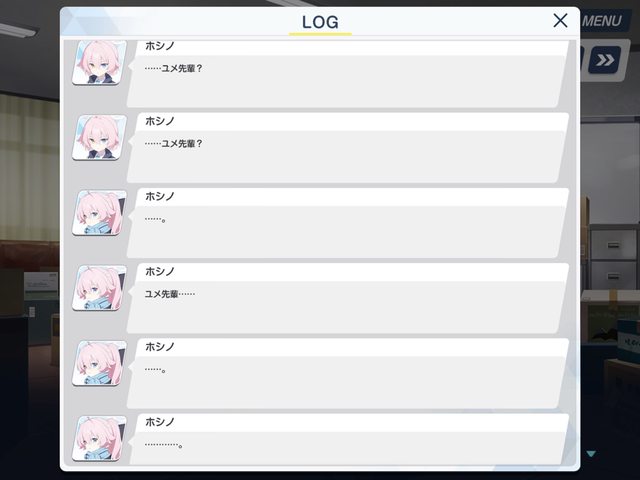
Task: Click ホシノ name on fourth entry
Action: [x=160, y=271]
